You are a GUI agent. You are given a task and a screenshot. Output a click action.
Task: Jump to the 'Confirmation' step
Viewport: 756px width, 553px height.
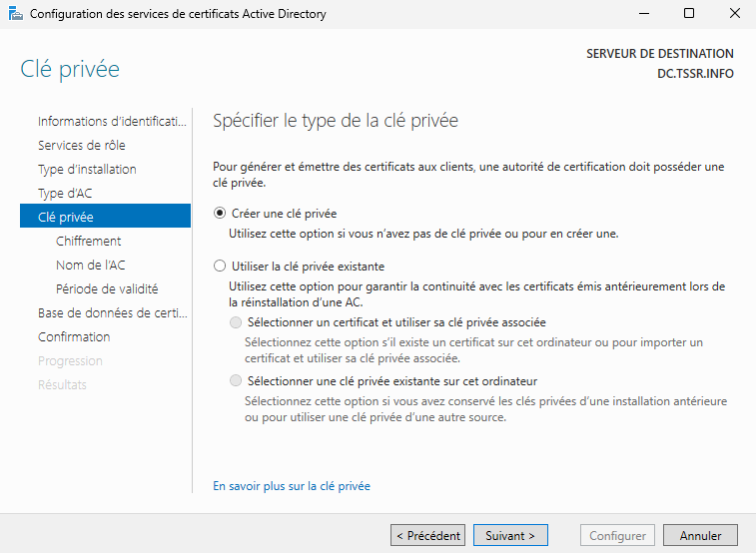(74, 336)
